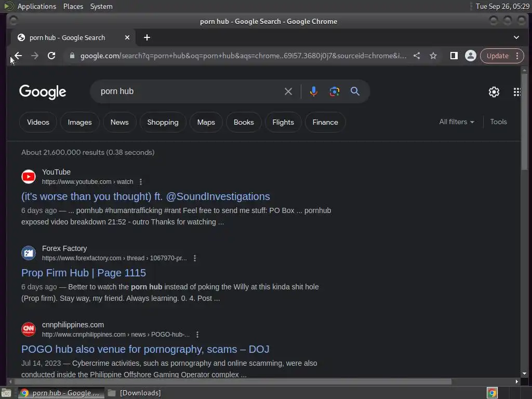Reload the page with the refresh icon
The image size is (532, 399).
pos(51,56)
